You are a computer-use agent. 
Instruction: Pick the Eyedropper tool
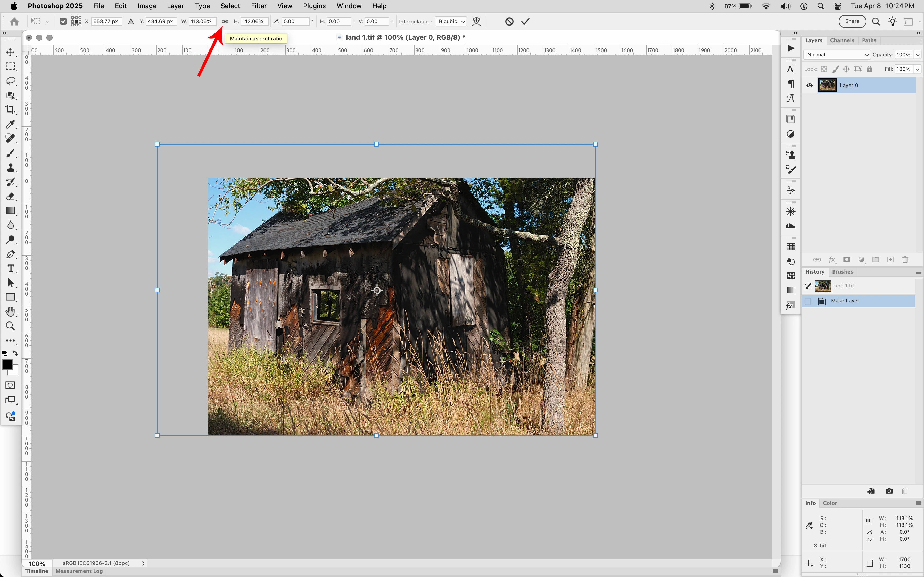pos(10,124)
